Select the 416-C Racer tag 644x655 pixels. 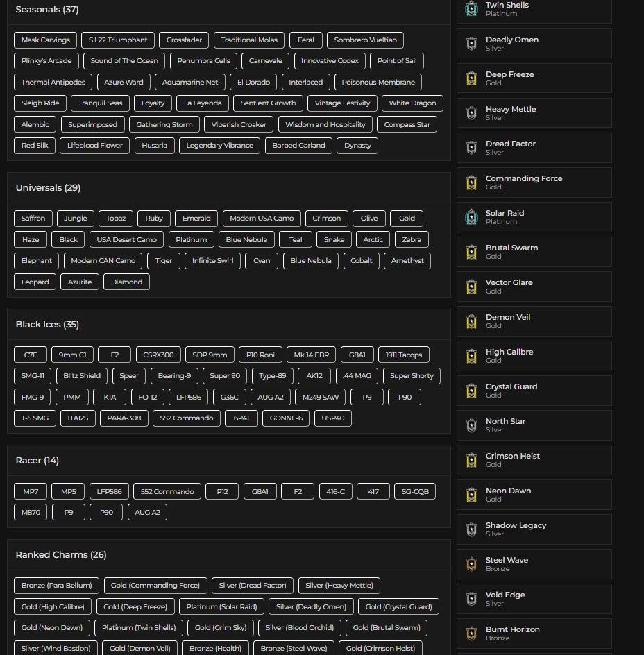point(336,491)
